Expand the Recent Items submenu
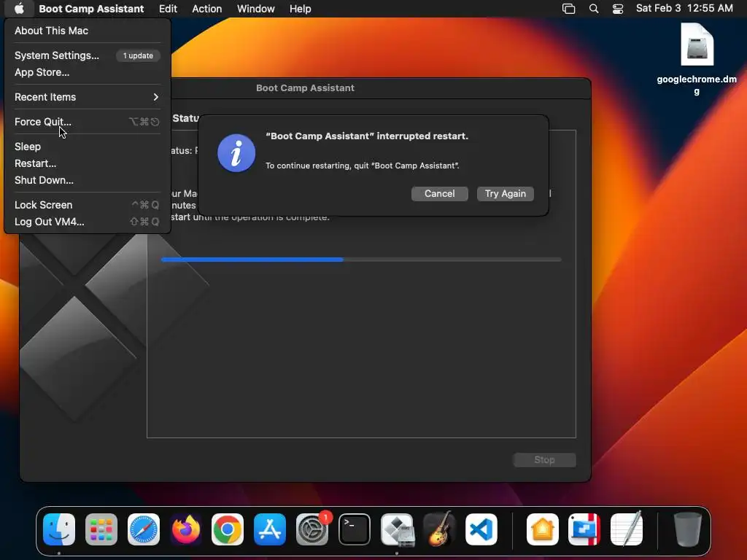The height and width of the screenshot is (560, 747). coord(88,97)
